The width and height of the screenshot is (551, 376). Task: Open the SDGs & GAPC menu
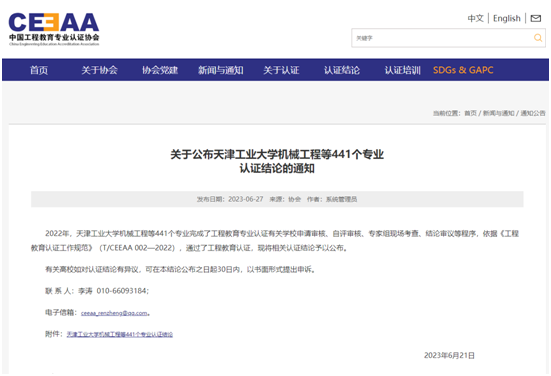tap(463, 70)
